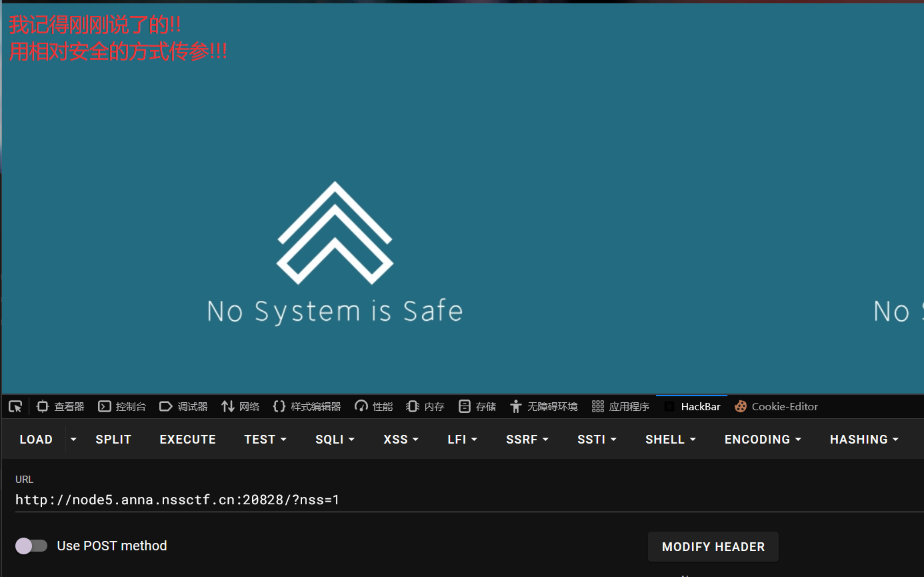
Task: Switch to the 应用程序 application tab
Action: click(x=621, y=406)
